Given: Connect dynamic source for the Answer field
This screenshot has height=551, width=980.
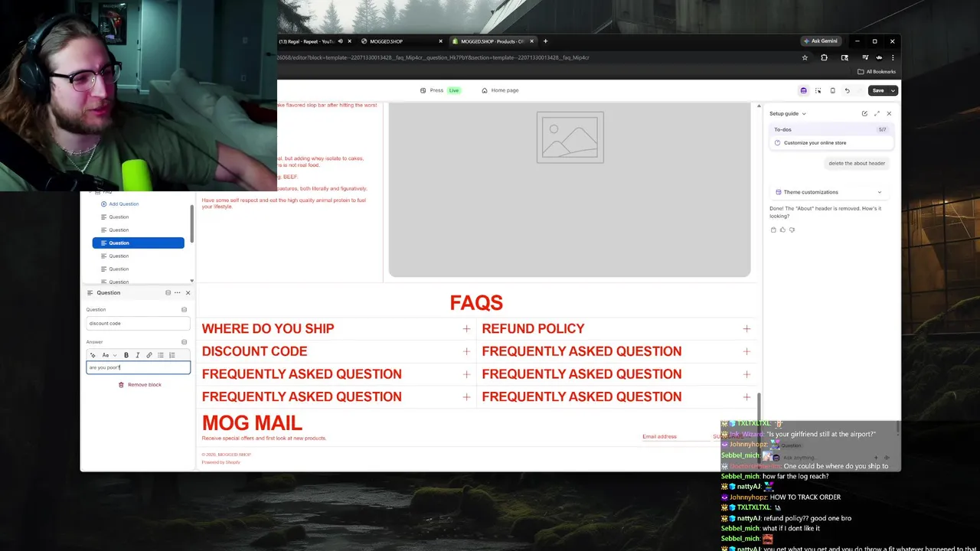Looking at the screenshot, I should tap(184, 342).
